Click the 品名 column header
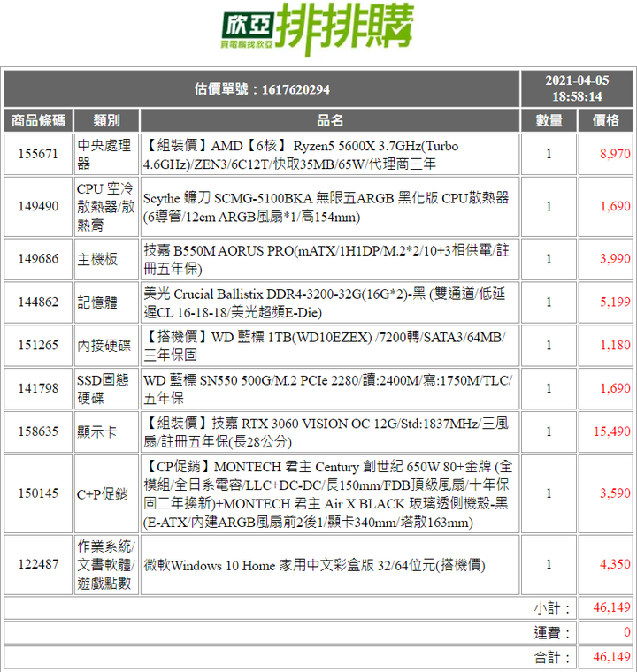The image size is (637, 672). (x=330, y=120)
